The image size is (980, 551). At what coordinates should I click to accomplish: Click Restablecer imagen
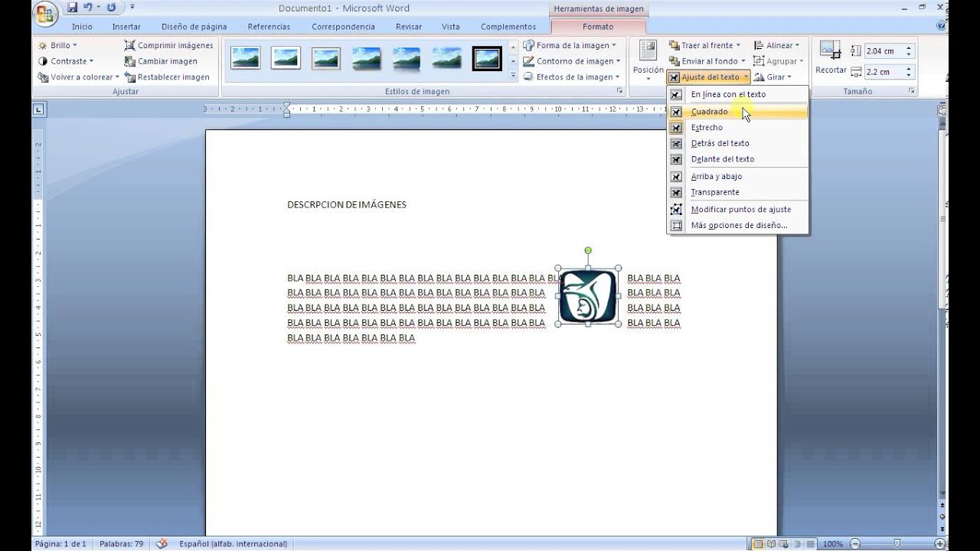tap(167, 77)
